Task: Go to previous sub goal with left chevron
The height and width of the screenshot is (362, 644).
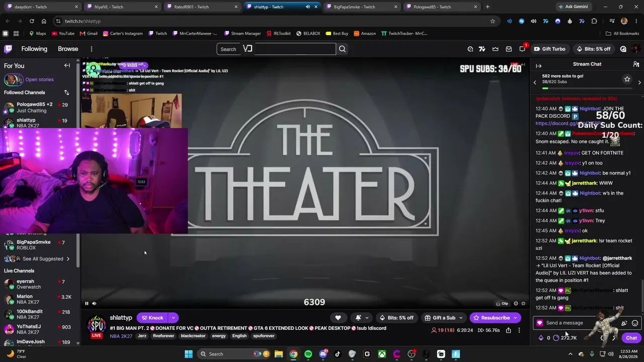Action: 535,82
